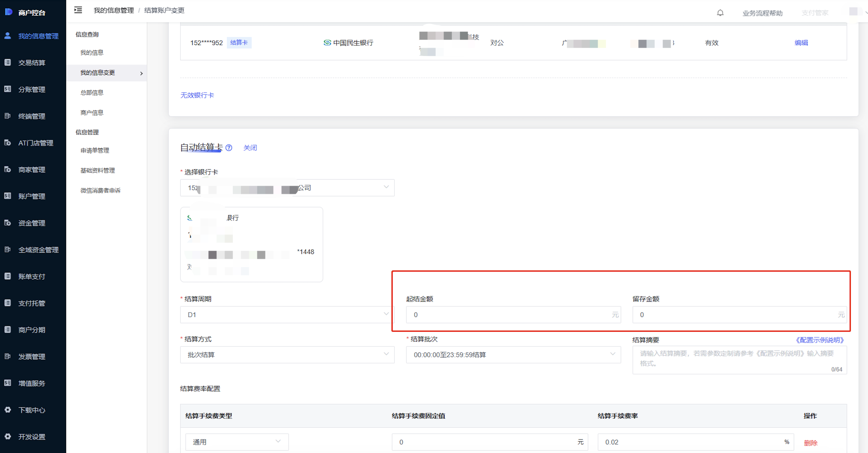The image size is (868, 453).
Task: Click the 下载中心 sidebar icon
Action: (8, 410)
